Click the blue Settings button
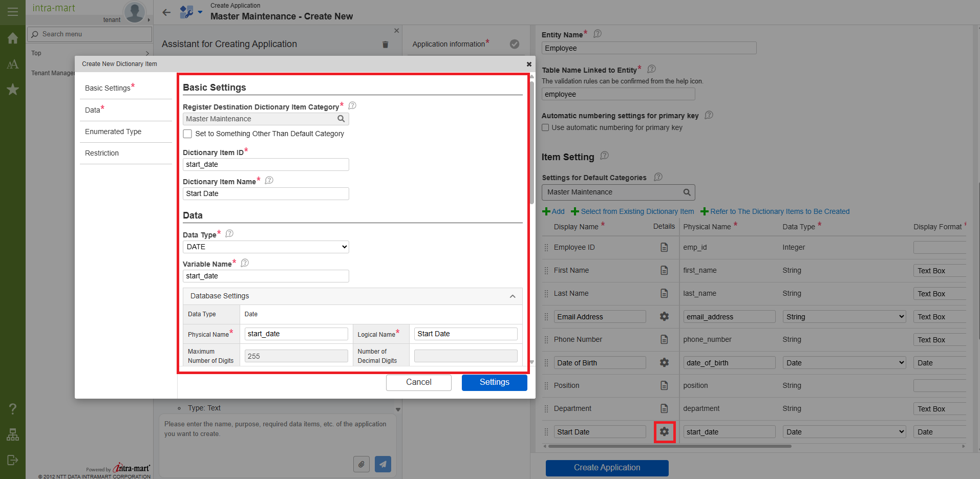Screen dimensions: 980x479 [494, 382]
